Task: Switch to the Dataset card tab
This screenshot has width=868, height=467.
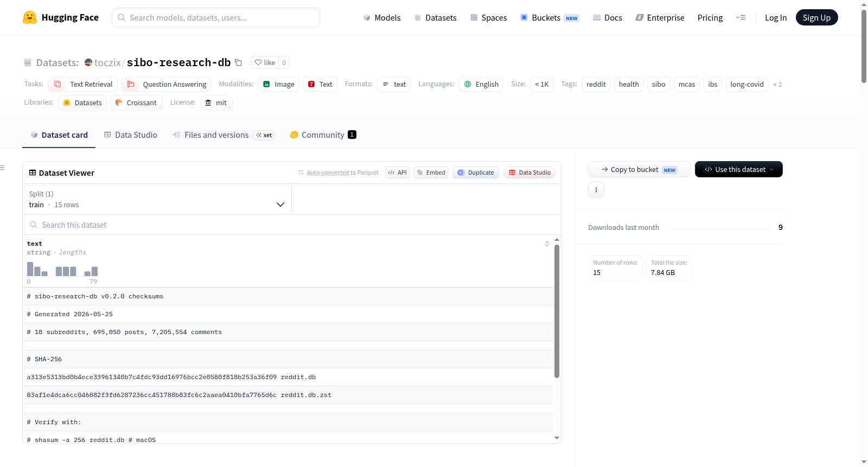Action: pos(59,135)
